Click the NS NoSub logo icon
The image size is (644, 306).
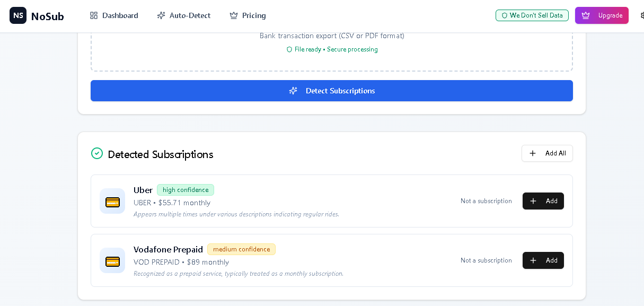point(18,15)
